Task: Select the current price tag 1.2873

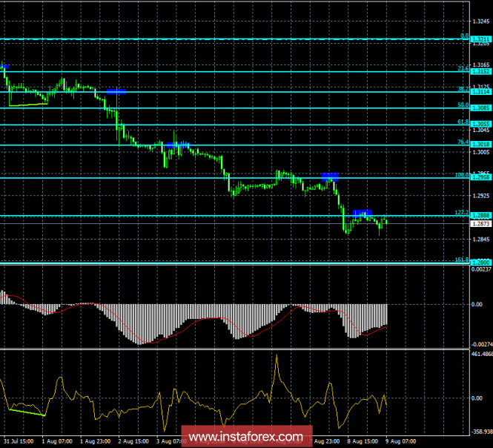Action: pyautogui.click(x=480, y=224)
